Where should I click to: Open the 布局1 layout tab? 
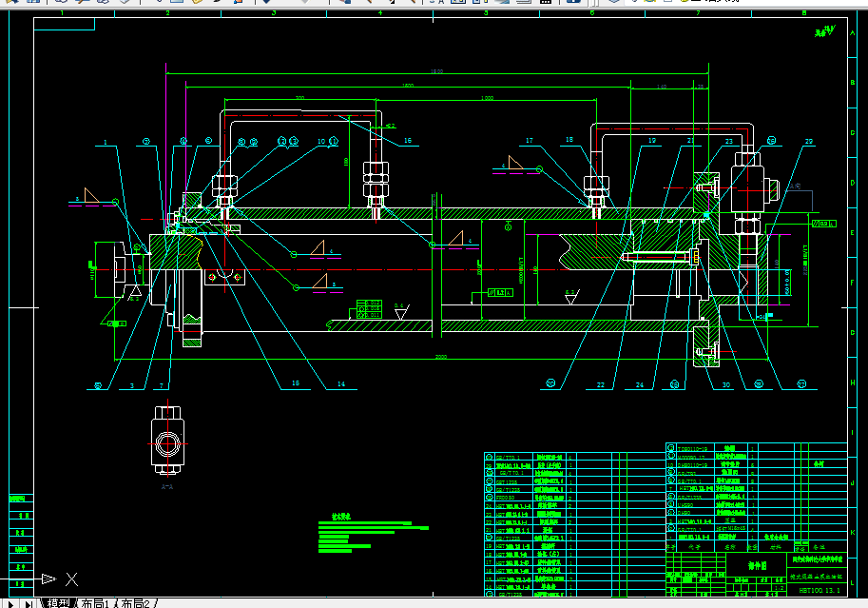[x=95, y=603]
